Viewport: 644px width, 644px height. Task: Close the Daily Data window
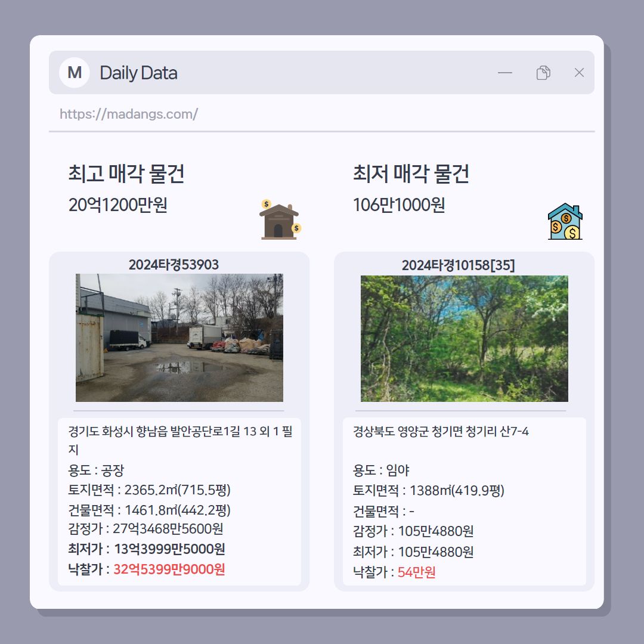579,73
